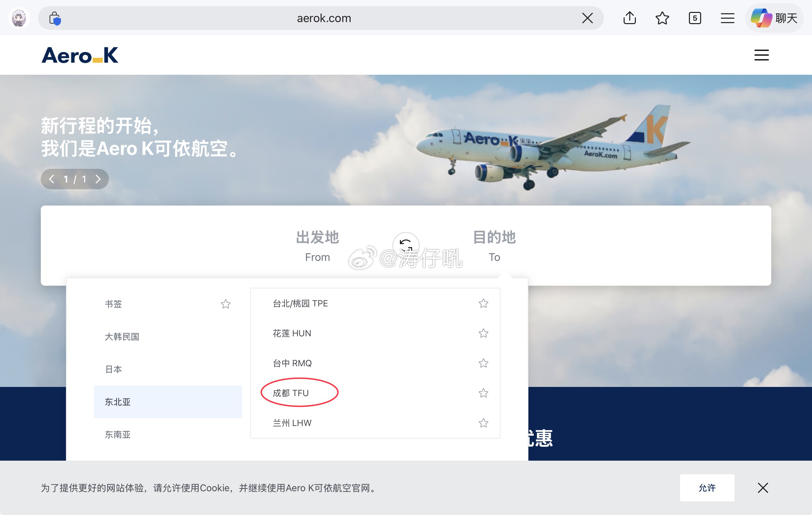This screenshot has height=515, width=812.
Task: Select the 出发地 From field
Action: (x=317, y=246)
